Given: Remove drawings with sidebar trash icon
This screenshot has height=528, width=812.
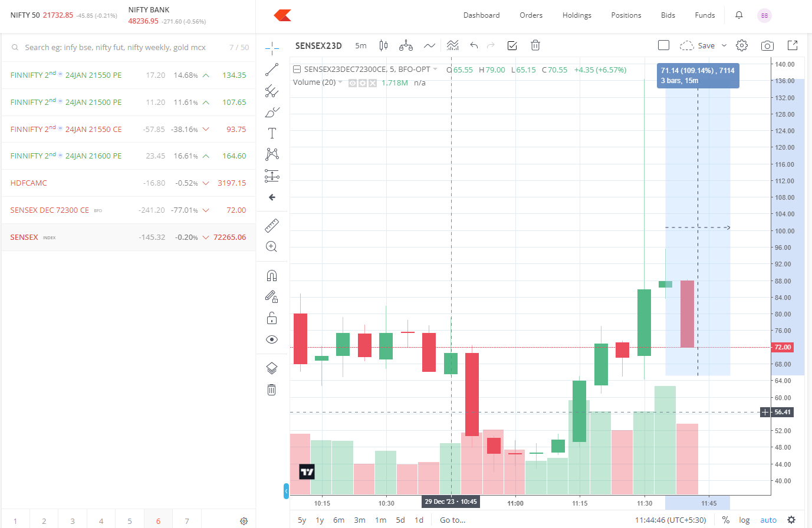Looking at the screenshot, I should [272, 390].
